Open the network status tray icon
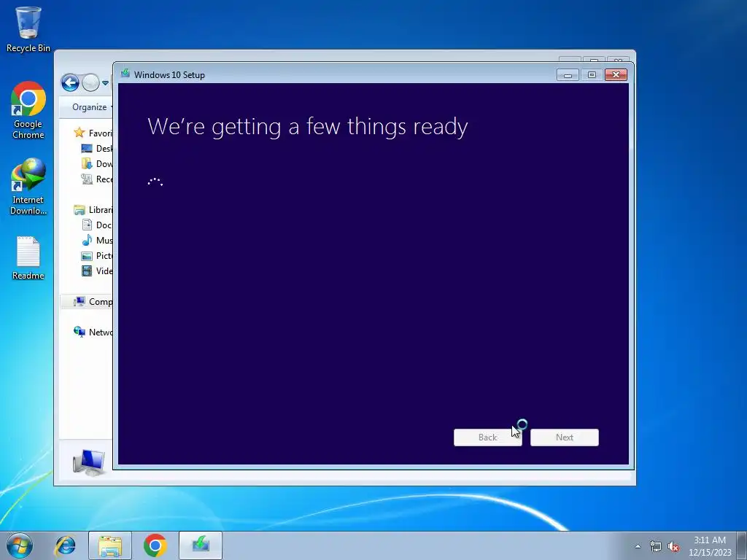Image resolution: width=747 pixels, height=560 pixels. tap(656, 546)
